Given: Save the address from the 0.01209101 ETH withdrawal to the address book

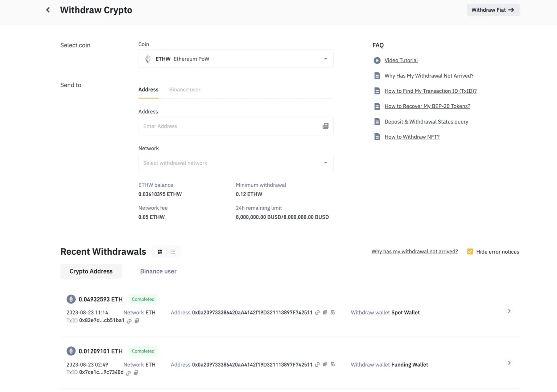Looking at the screenshot, I should pos(333,364).
